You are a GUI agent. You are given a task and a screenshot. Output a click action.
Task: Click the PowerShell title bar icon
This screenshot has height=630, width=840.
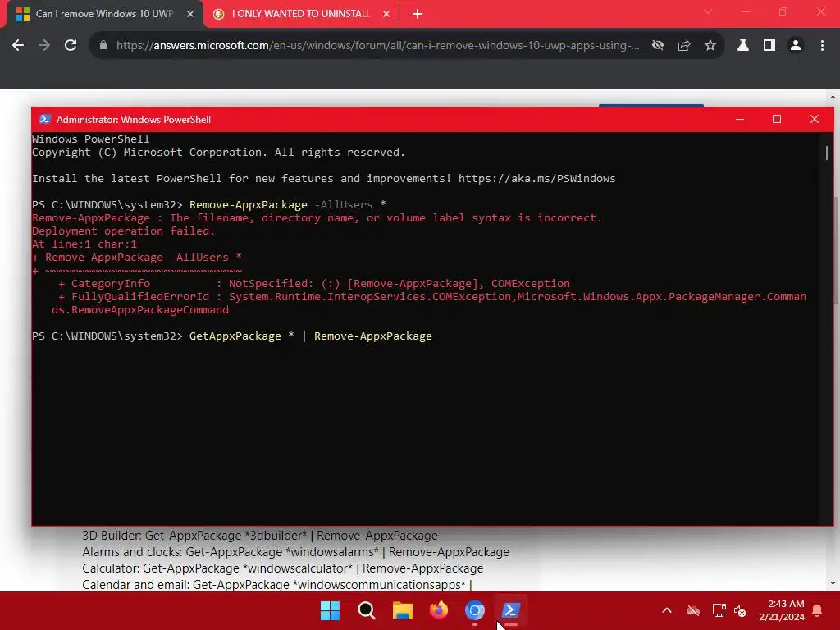(45, 119)
